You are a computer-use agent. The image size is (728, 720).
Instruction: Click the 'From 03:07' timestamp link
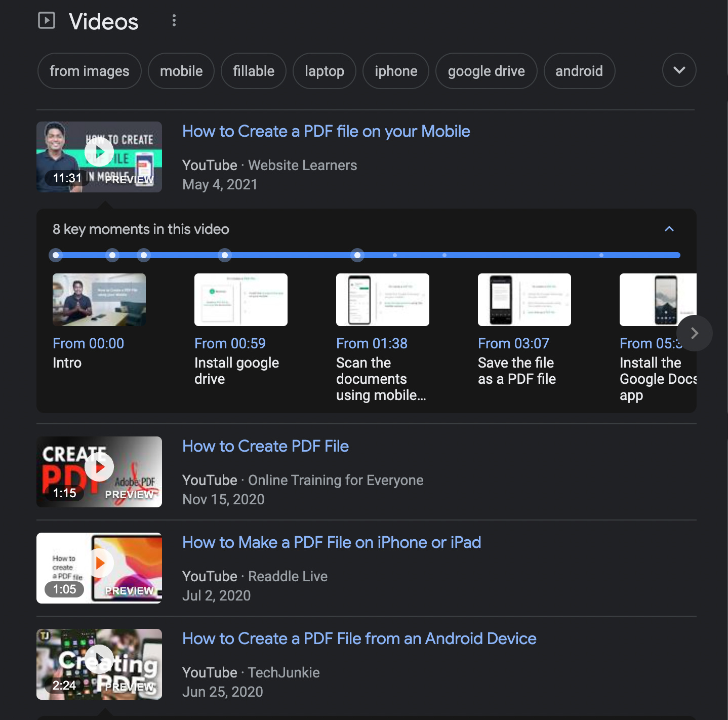[513, 343]
